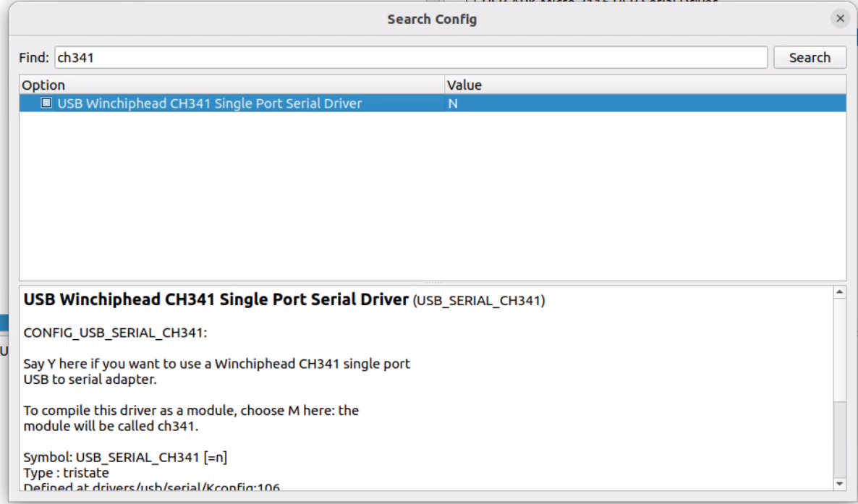
Task: Sort results by the Option column header
Action: (x=232, y=85)
